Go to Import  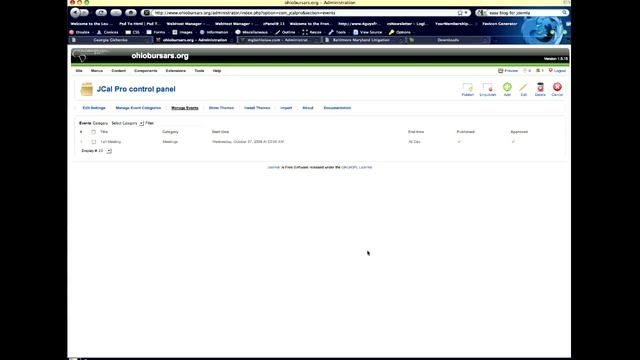click(286, 108)
